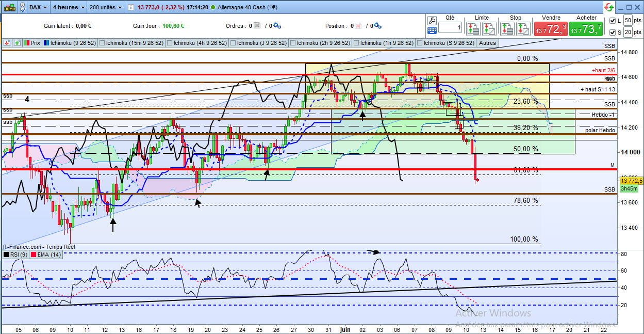Close all positions with the Position X icon

pyautogui.click(x=357, y=26)
